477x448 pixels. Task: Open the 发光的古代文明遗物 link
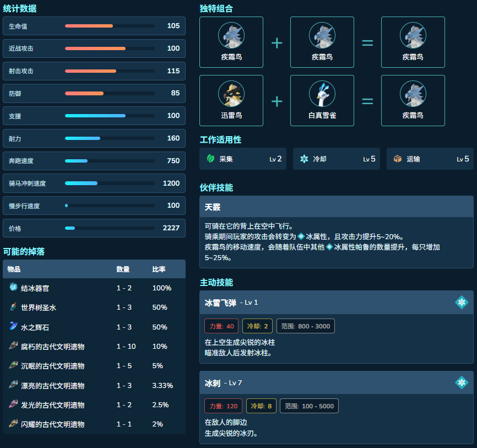[53, 405]
